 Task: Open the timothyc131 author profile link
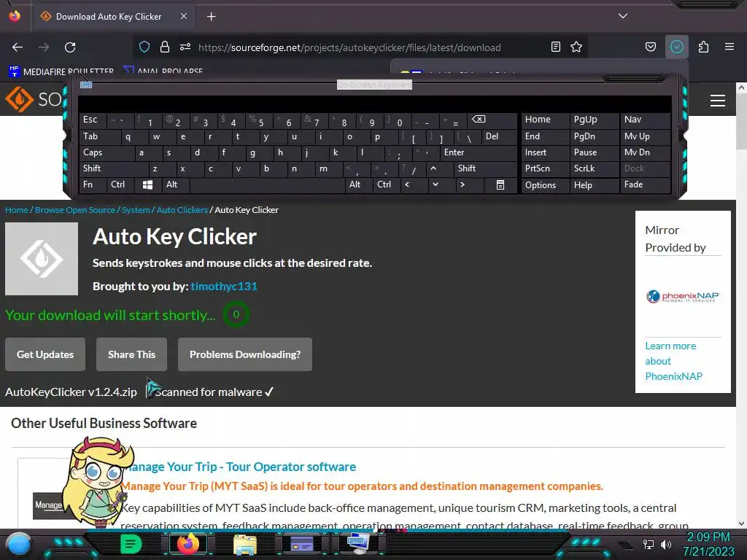[224, 286]
